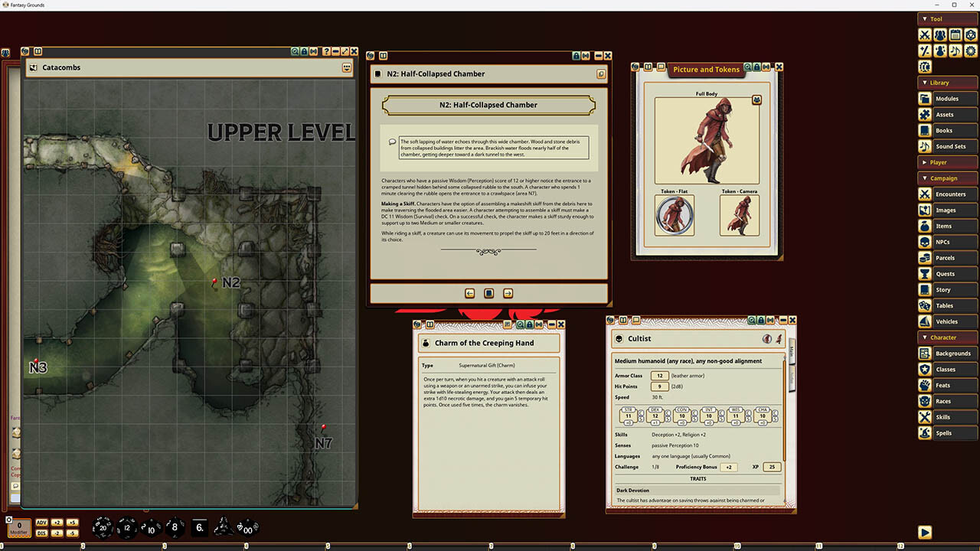Open the Modifiers plus/minus tool icon

[925, 51]
